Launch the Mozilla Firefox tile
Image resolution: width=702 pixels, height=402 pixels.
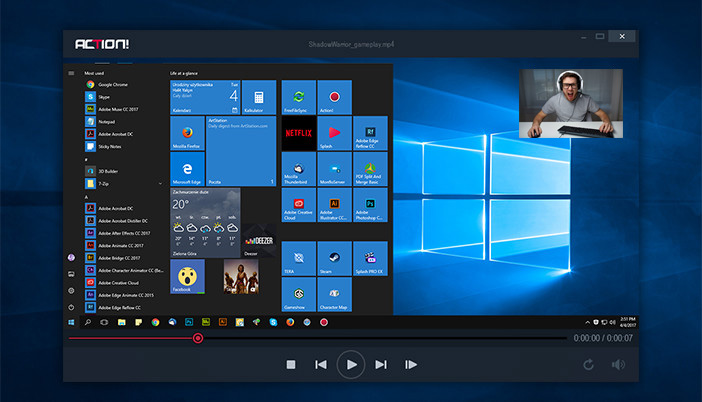click(187, 133)
